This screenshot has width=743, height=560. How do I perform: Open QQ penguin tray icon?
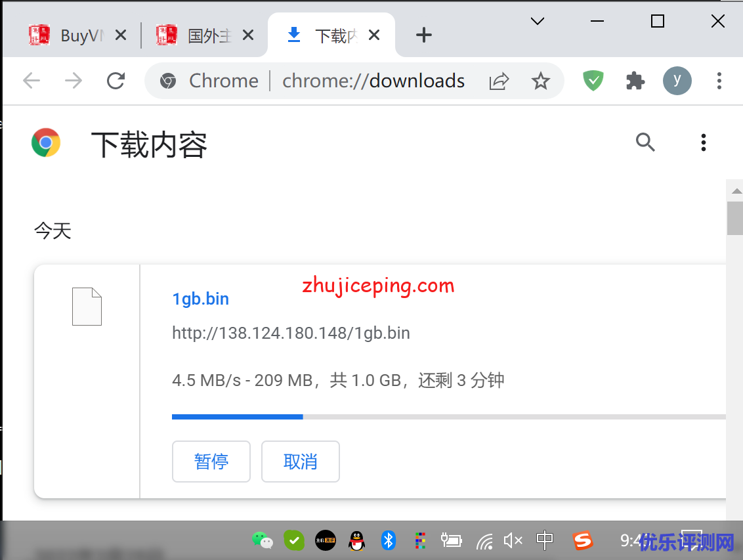(357, 540)
